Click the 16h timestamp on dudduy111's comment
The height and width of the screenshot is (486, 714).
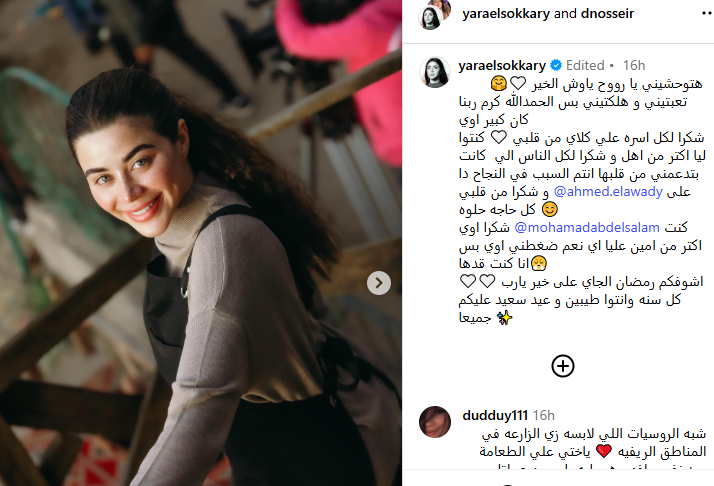tap(544, 415)
